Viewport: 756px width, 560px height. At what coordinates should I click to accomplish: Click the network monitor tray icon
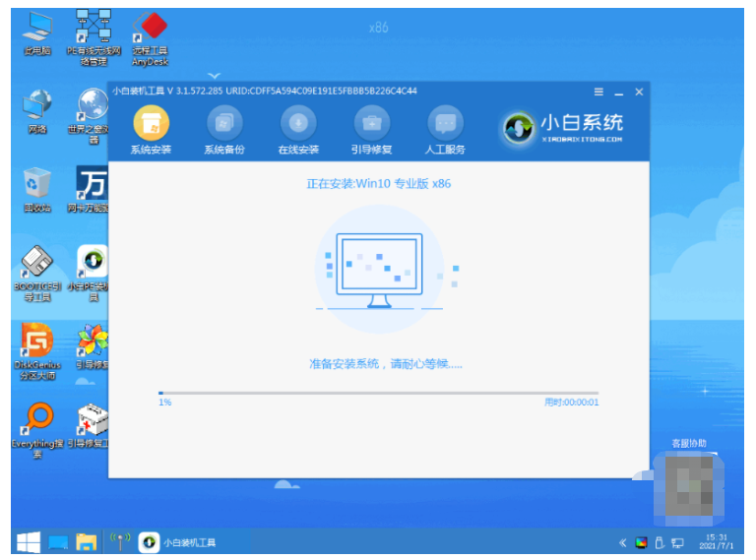(x=677, y=543)
